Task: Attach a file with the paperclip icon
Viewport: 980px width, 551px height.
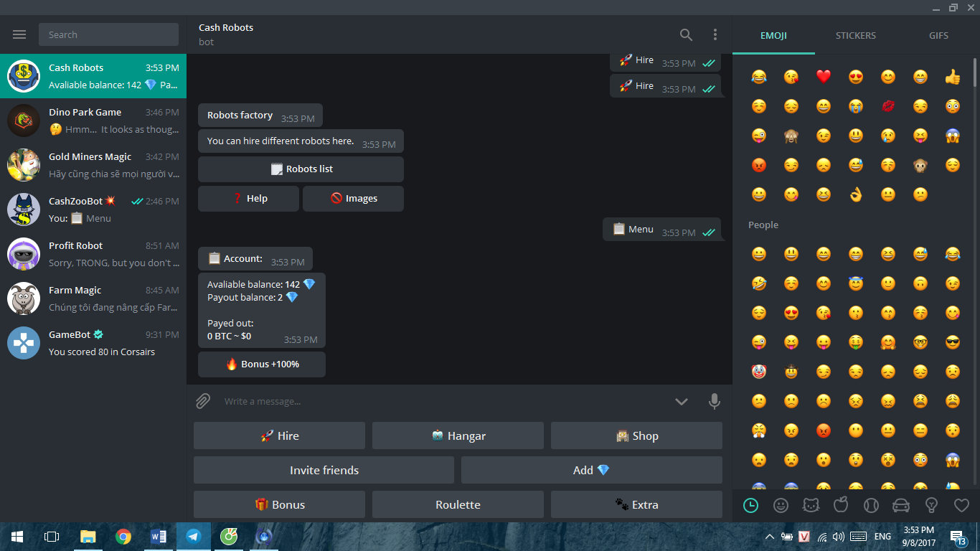Action: [203, 401]
